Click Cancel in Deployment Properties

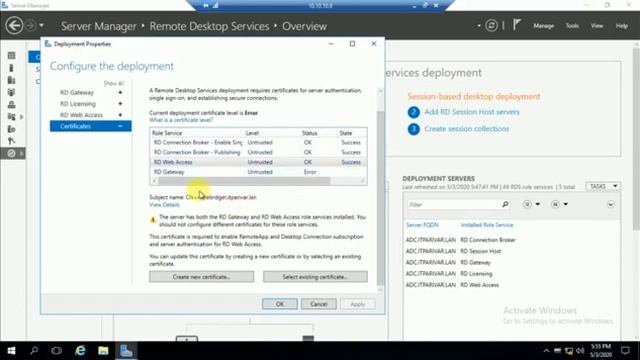coord(319,304)
